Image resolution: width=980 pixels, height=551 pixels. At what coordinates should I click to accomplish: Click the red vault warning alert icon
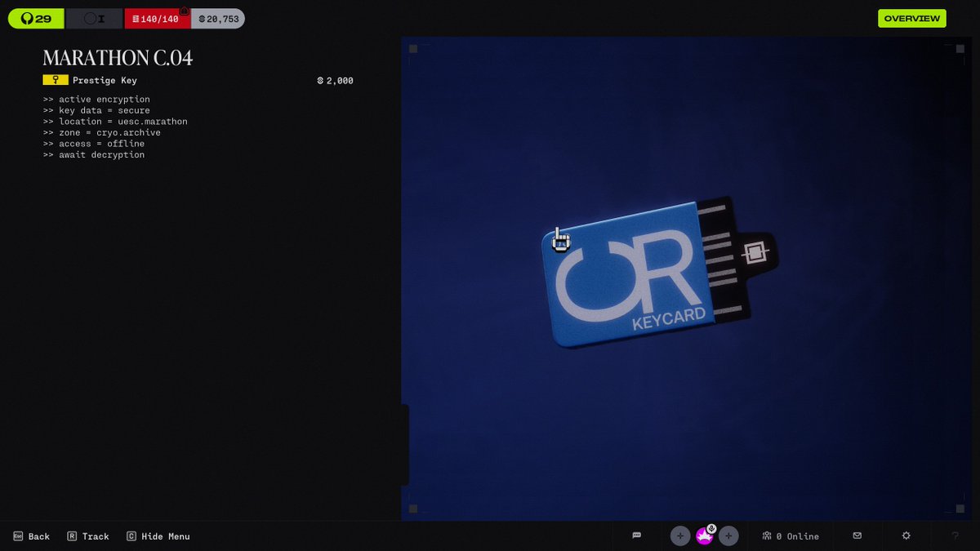point(185,11)
